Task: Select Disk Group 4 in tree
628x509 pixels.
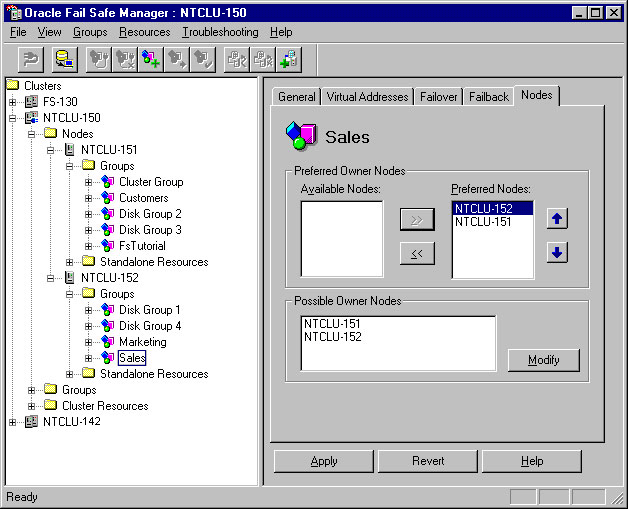Action: [x=150, y=326]
